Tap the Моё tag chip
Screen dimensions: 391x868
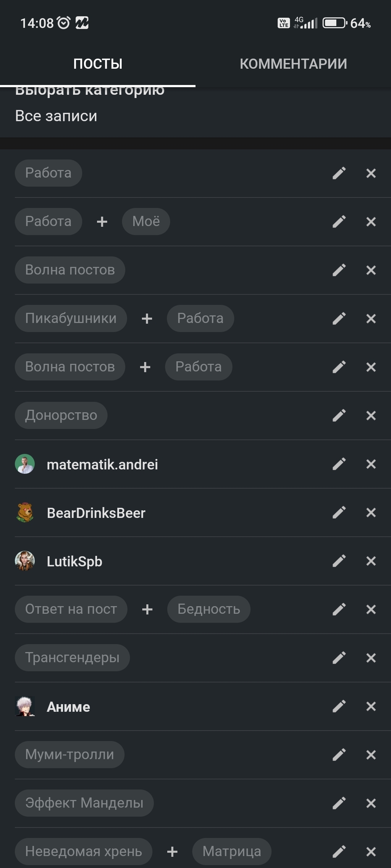146,221
